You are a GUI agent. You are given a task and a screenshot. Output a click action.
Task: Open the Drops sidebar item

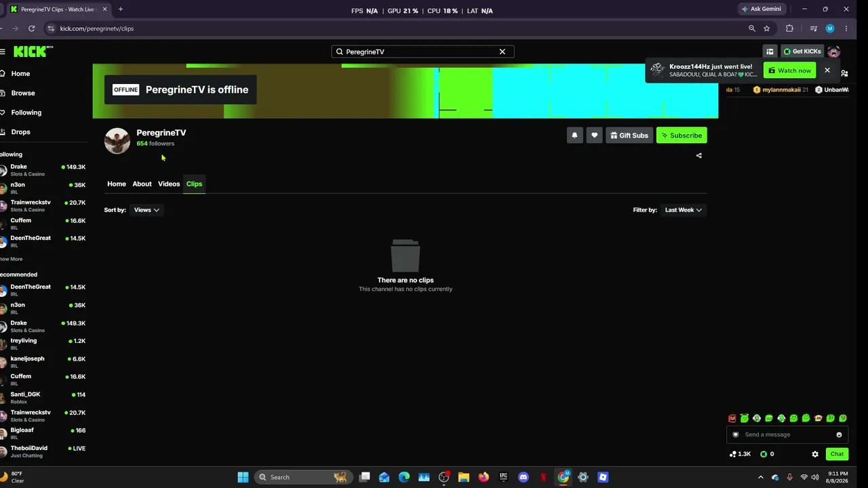[x=20, y=132]
